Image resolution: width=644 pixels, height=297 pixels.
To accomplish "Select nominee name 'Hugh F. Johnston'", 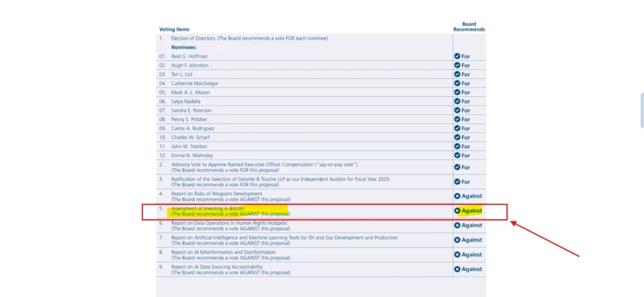I will click(190, 65).
